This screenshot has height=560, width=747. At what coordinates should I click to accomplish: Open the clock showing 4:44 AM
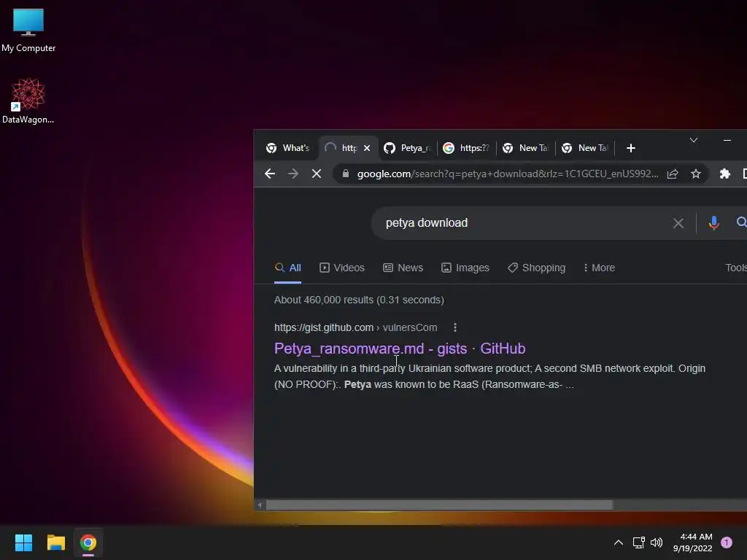pyautogui.click(x=693, y=542)
